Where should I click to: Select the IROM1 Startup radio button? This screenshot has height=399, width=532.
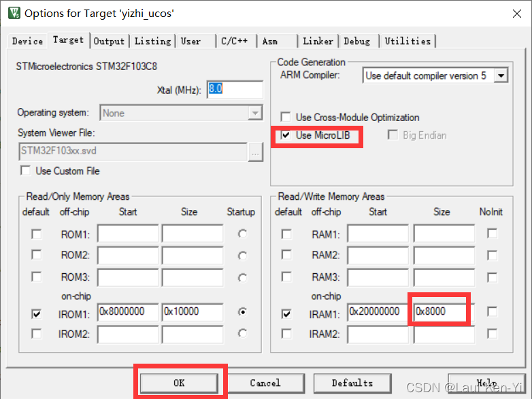click(243, 311)
